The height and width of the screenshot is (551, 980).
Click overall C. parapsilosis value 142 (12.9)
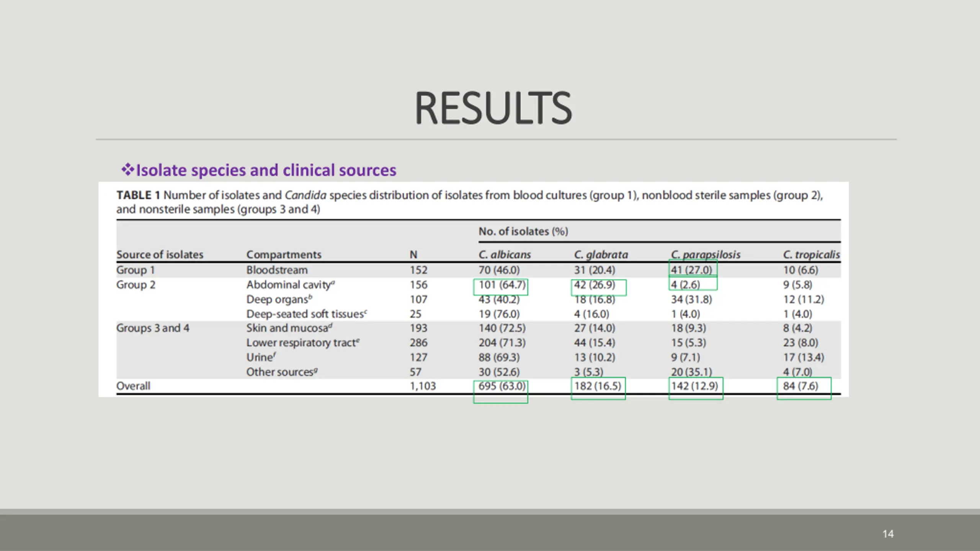tap(694, 386)
